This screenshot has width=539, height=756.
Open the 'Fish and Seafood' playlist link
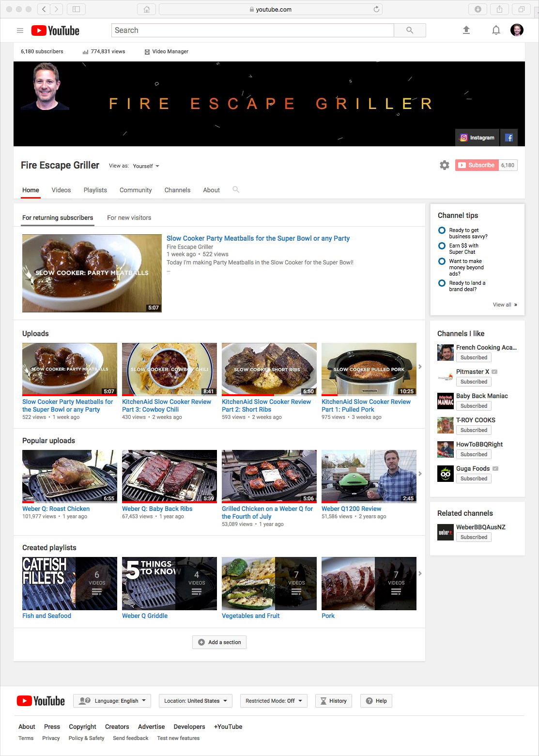[46, 616]
